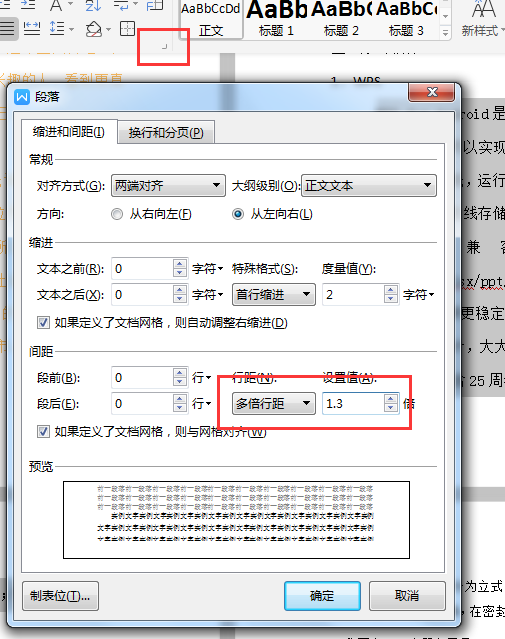Increase the 设置值 spacing value stepper
The height and width of the screenshot is (639, 505).
click(x=391, y=399)
